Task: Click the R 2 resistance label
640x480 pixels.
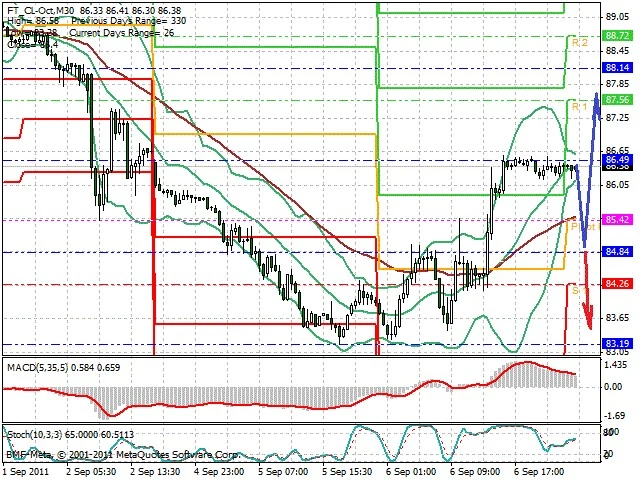Action: (580, 42)
